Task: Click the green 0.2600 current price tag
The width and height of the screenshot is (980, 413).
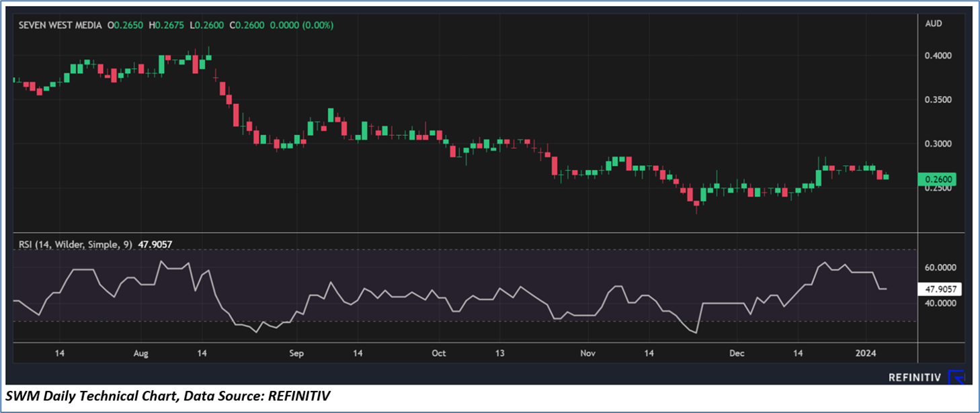Action: pyautogui.click(x=936, y=179)
